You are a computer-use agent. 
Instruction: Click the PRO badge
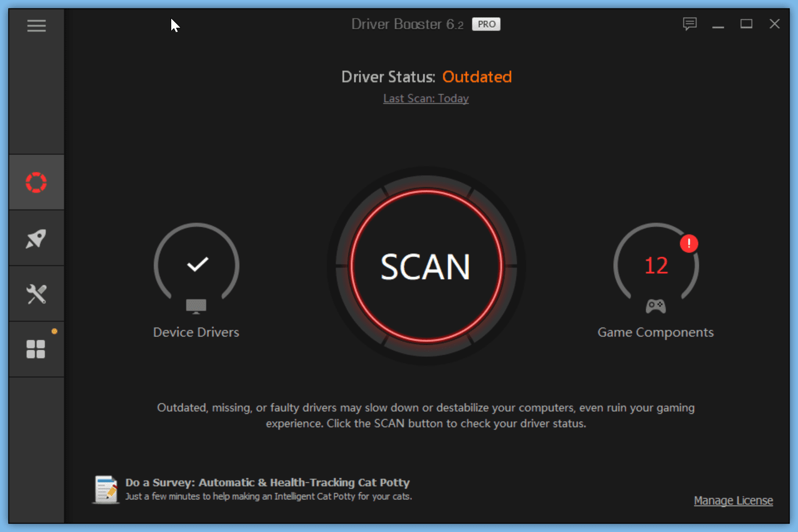[486, 24]
